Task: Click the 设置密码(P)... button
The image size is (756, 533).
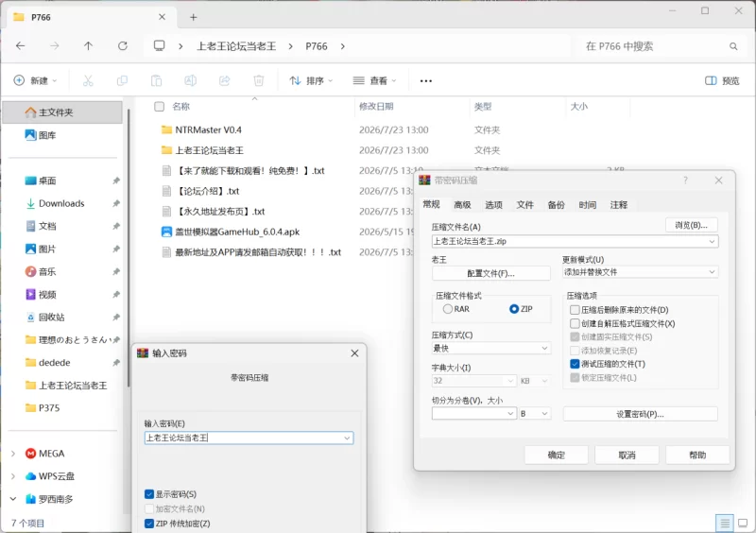Action: pyautogui.click(x=641, y=414)
